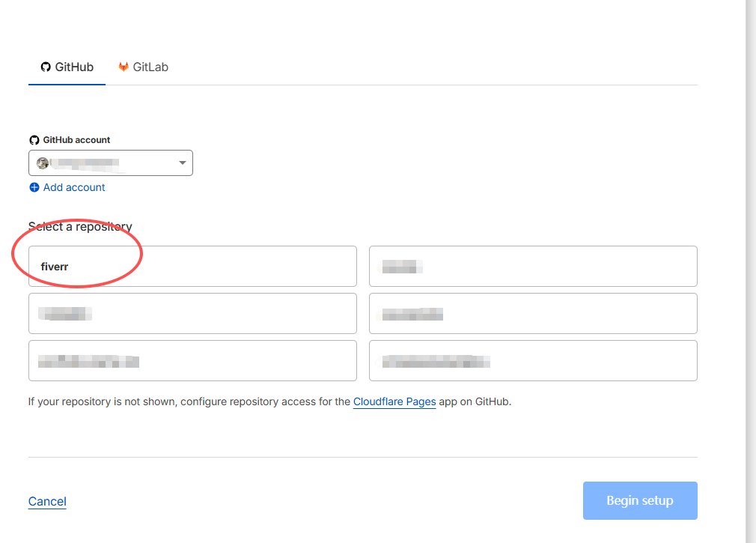The image size is (756, 543).
Task: Switch to the GitHub tab
Action: point(67,67)
